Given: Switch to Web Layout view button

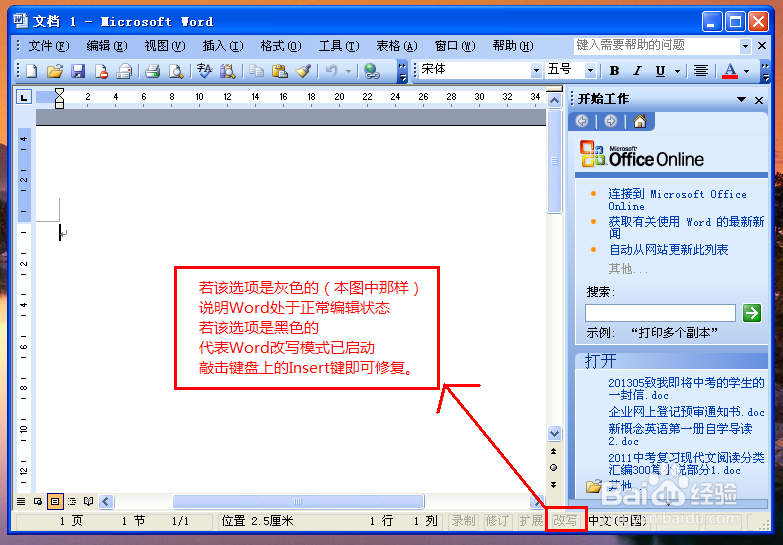Looking at the screenshot, I should [38, 501].
